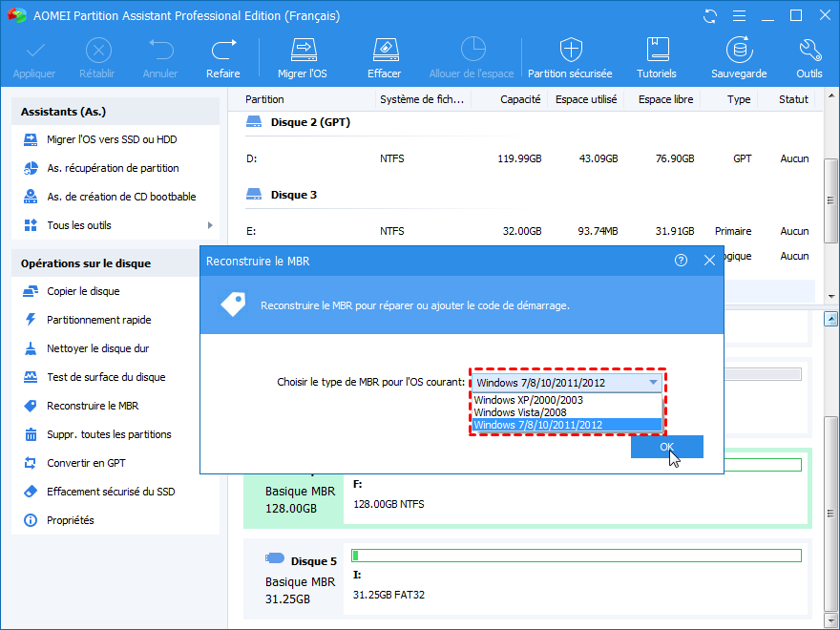Open the Outils toolbar icon
This screenshot has height=630, width=840.
pos(809,51)
